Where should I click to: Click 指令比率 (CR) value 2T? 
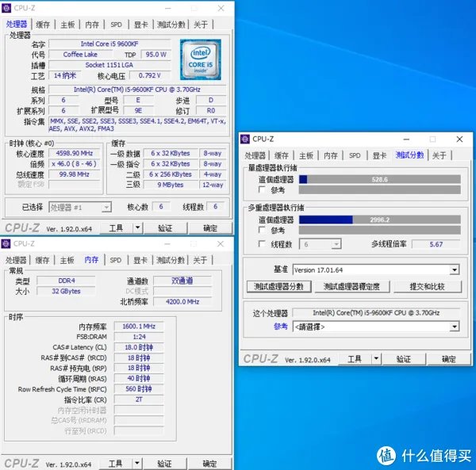click(139, 399)
